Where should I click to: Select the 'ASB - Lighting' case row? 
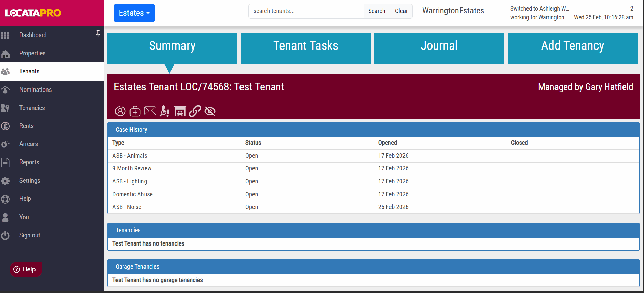pyautogui.click(x=373, y=181)
